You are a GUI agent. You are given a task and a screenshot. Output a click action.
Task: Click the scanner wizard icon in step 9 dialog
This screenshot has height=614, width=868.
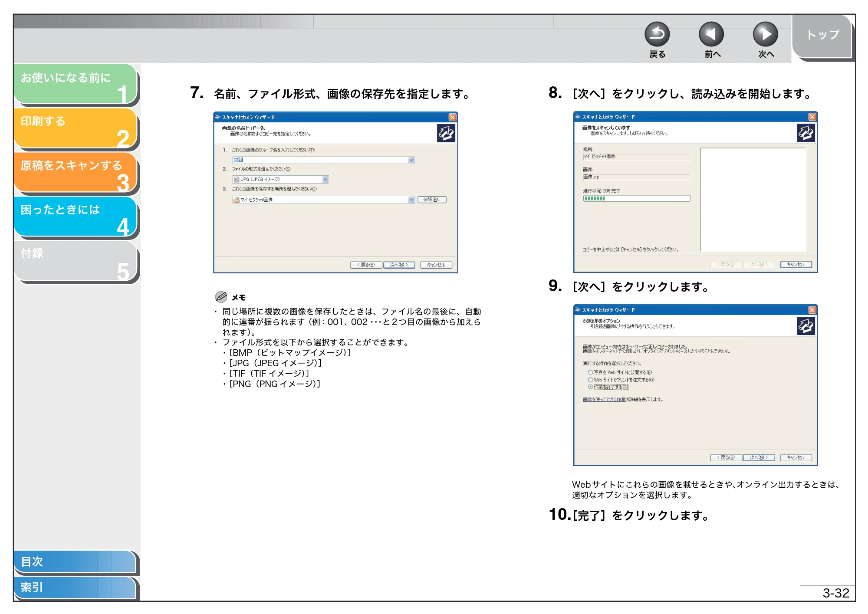[x=806, y=326]
